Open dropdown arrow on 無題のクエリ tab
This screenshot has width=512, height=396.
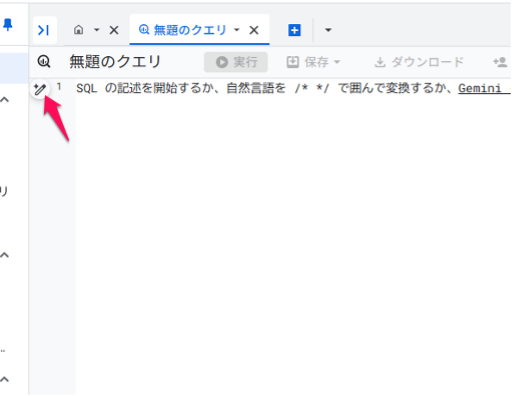237,30
